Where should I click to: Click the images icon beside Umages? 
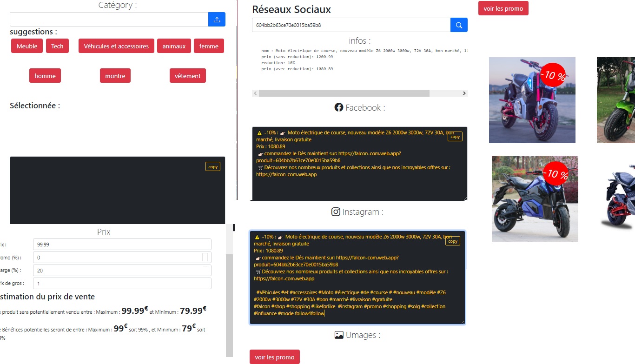[x=339, y=335]
